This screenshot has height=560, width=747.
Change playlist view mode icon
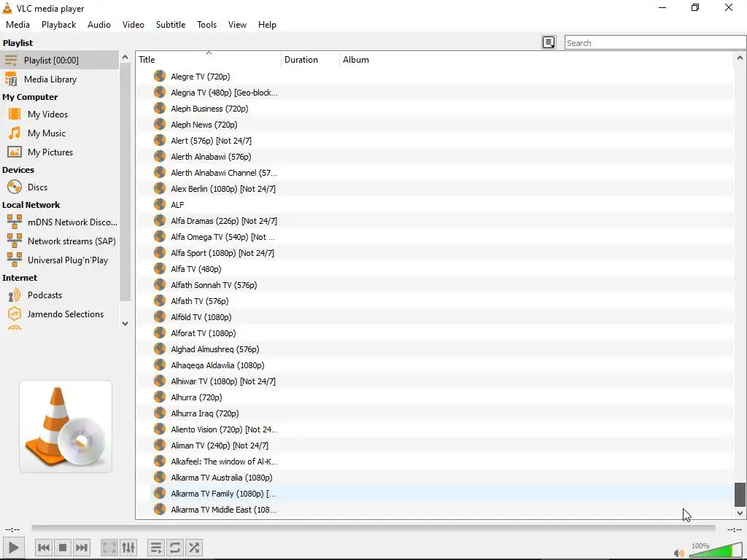pyautogui.click(x=549, y=42)
